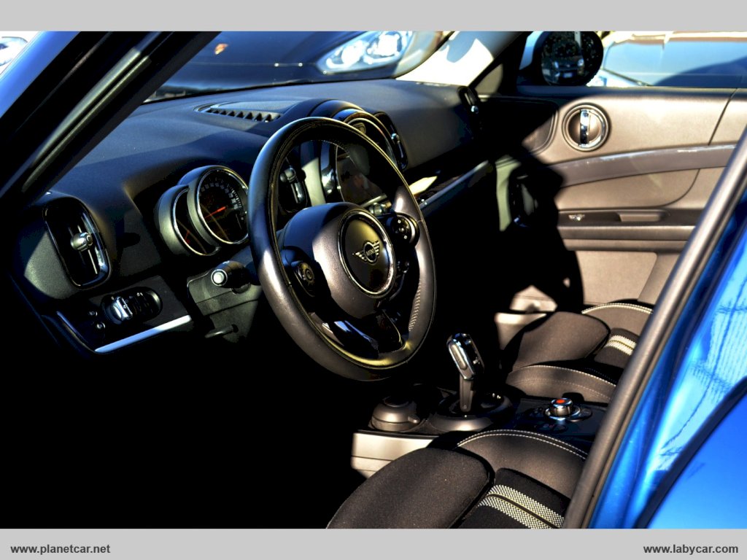
Task: Click the chrome interior door handle
Action: pos(585,128)
